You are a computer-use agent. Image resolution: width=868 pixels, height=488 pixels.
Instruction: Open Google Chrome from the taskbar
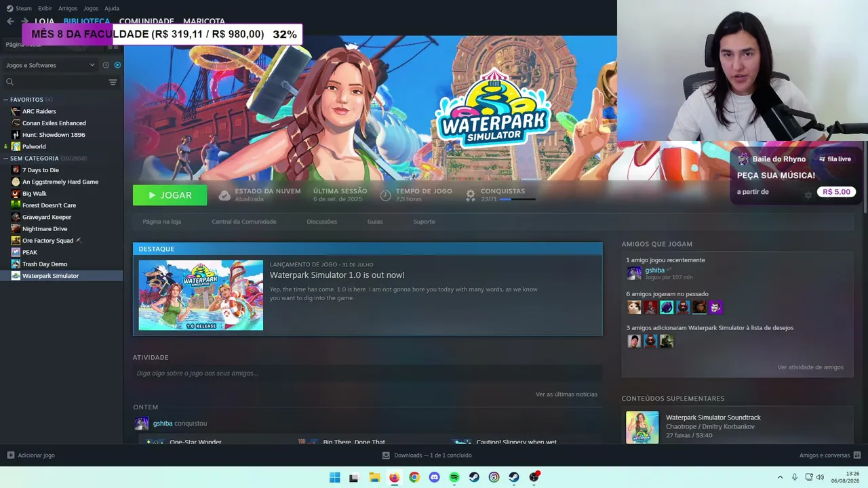[414, 477]
